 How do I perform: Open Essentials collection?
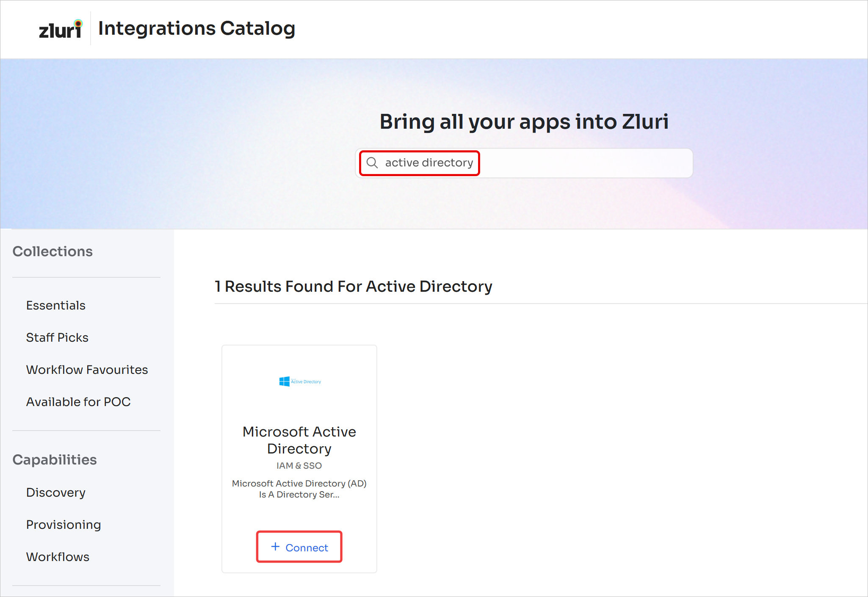56,305
